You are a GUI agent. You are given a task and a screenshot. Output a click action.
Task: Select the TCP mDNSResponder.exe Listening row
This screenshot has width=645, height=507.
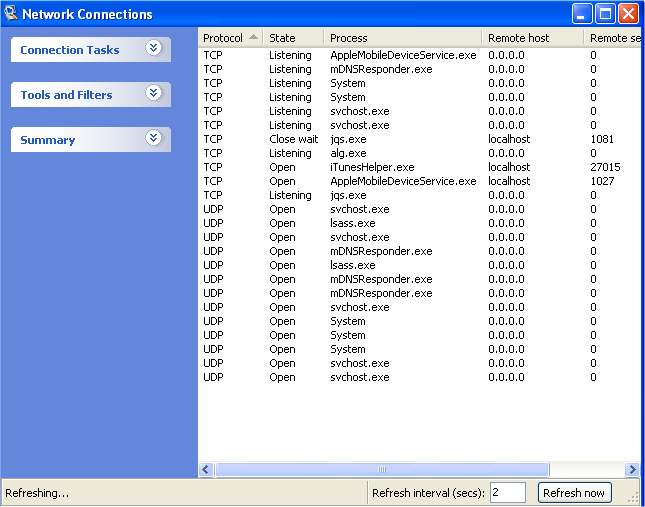point(420,69)
